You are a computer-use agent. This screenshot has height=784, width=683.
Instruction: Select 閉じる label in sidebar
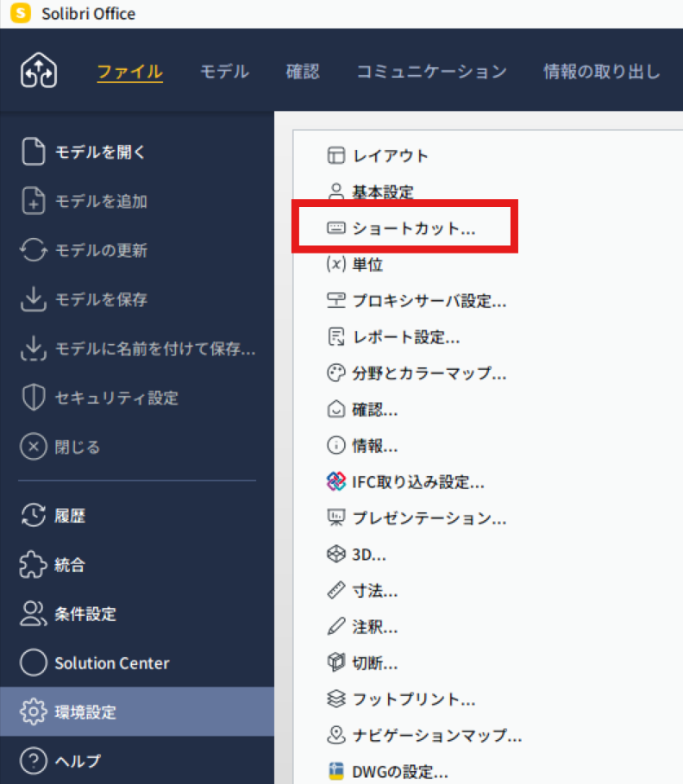[78, 447]
